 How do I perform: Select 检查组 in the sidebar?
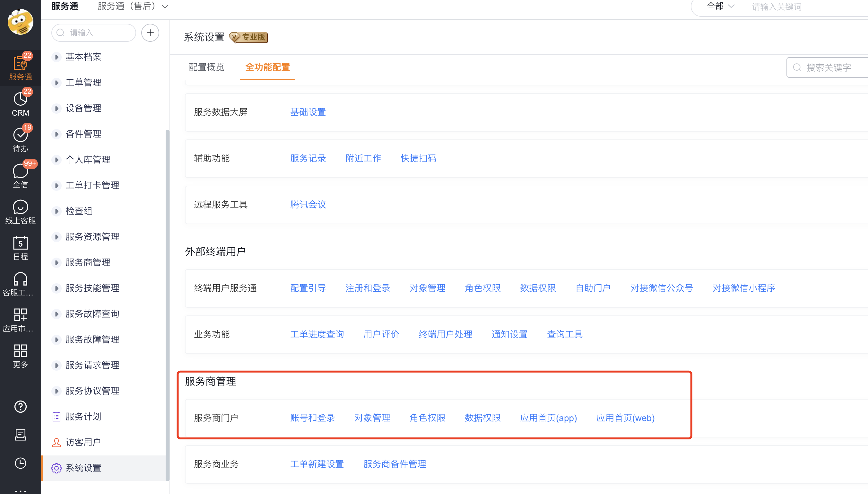tap(79, 211)
